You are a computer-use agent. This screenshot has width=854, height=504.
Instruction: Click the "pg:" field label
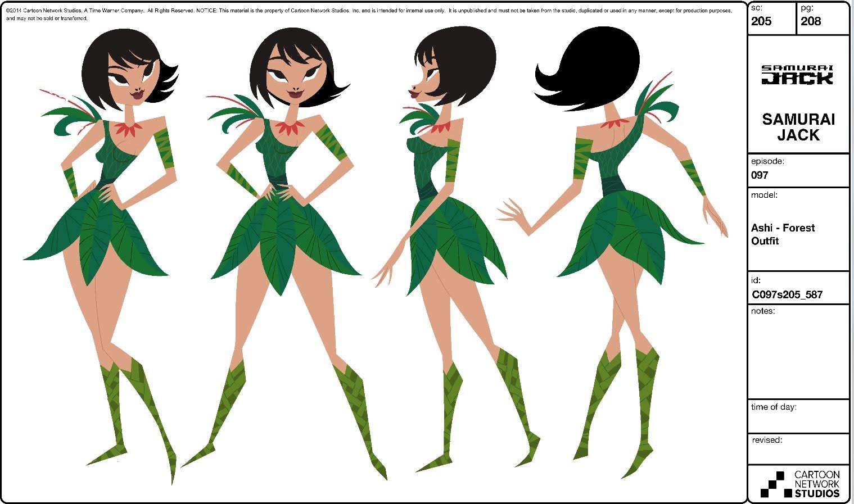(807, 8)
